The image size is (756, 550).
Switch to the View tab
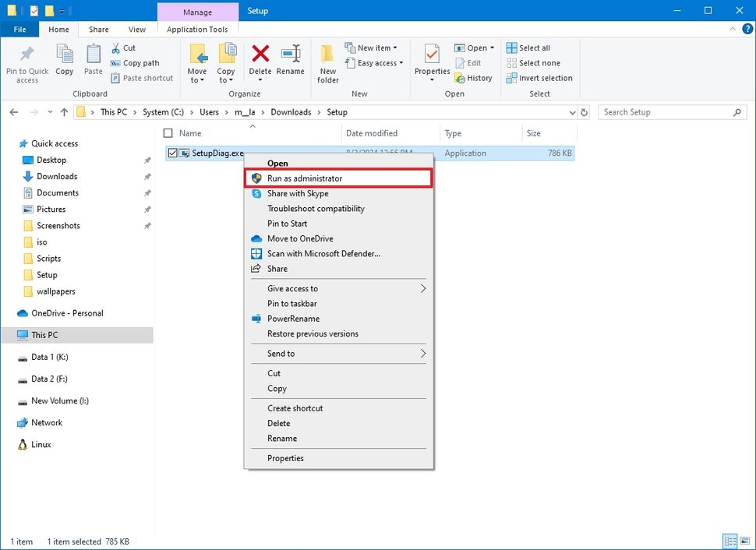tap(137, 29)
